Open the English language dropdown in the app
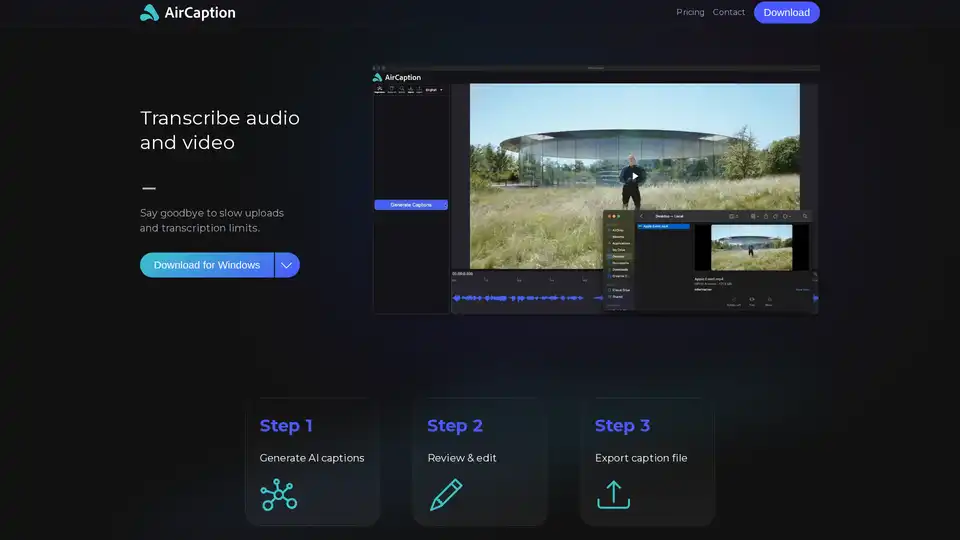960x540 pixels. pos(434,90)
